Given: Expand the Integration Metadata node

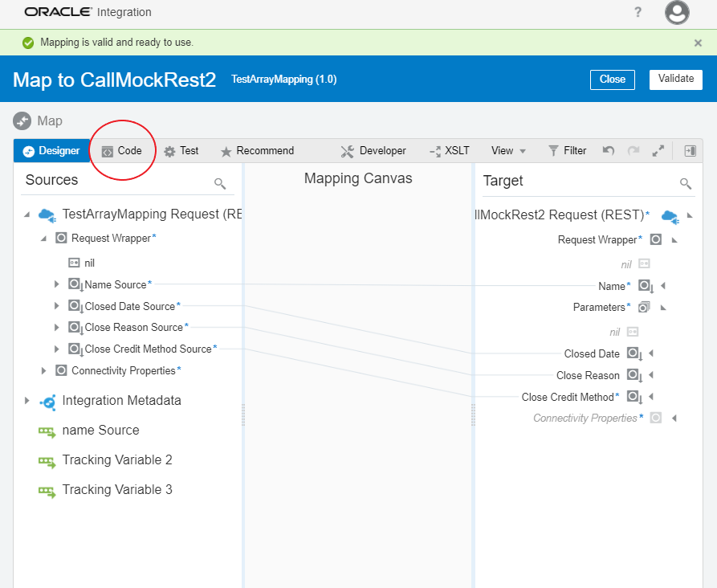Looking at the screenshot, I should [x=26, y=400].
